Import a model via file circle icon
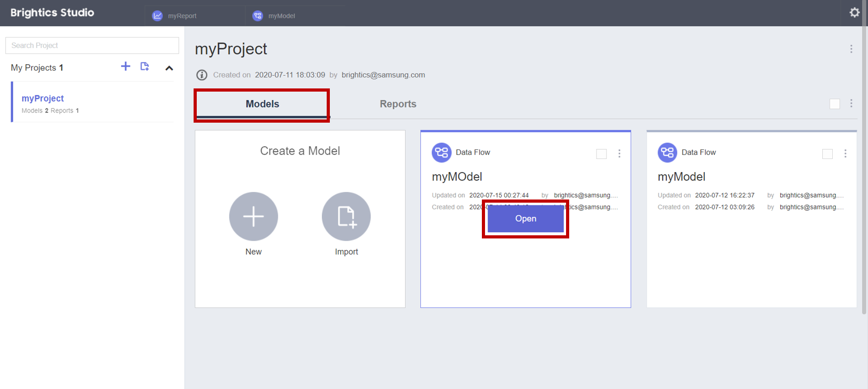The image size is (868, 389). coord(346,216)
